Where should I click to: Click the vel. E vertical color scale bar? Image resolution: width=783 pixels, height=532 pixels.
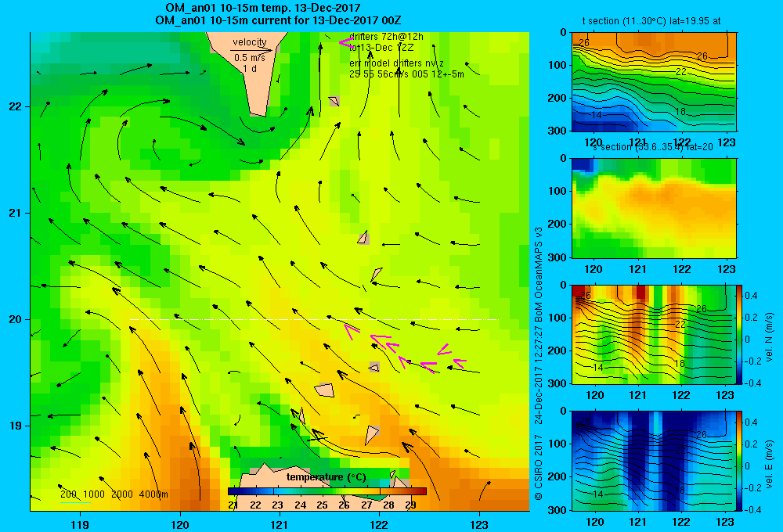740,461
